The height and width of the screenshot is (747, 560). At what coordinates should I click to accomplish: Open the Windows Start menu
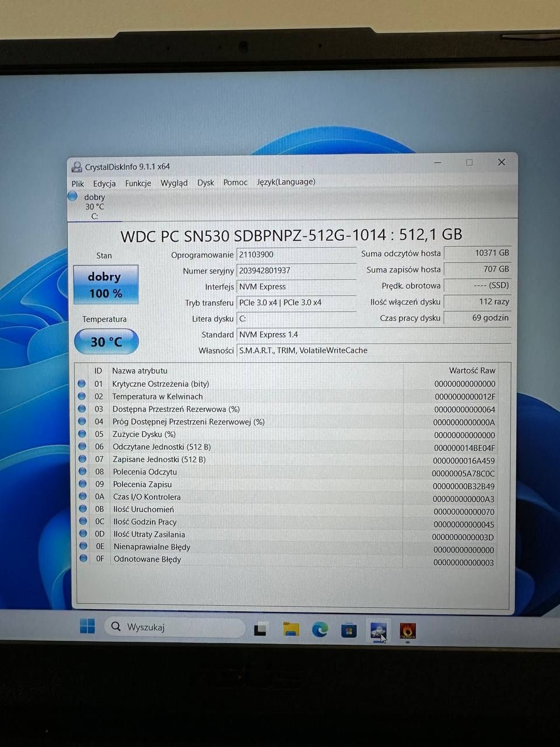[x=87, y=627]
